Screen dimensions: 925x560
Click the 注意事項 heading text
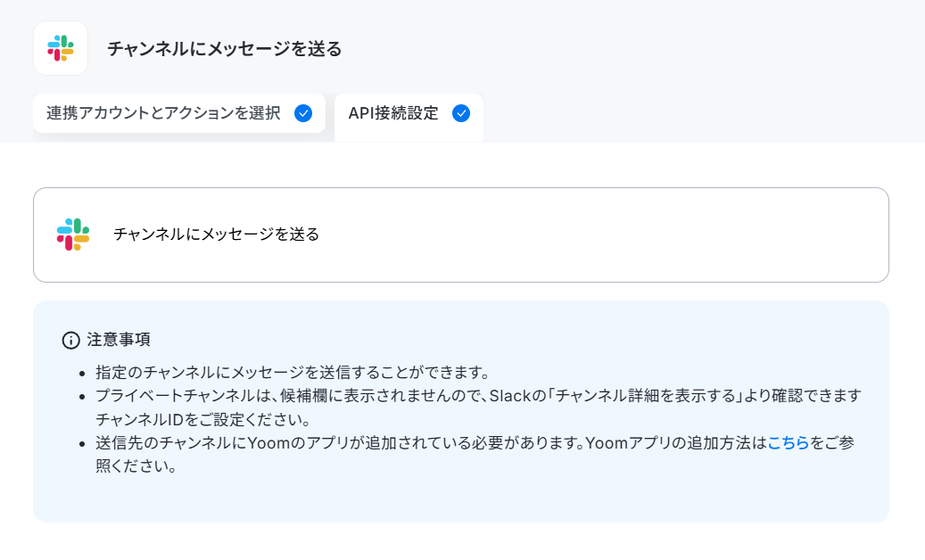pos(119,340)
